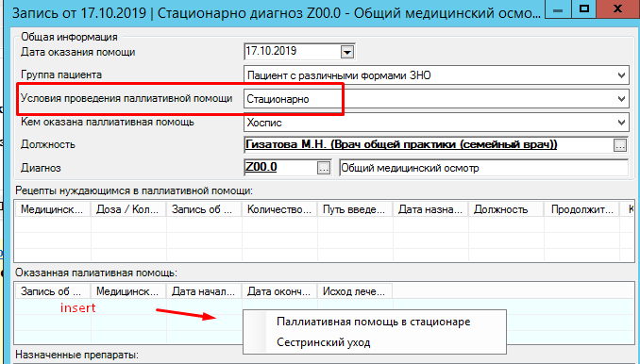This screenshot has width=640, height=364.
Task: Click the Рецепты нуждающимся в паллиативной помощи label
Action: click(x=134, y=190)
